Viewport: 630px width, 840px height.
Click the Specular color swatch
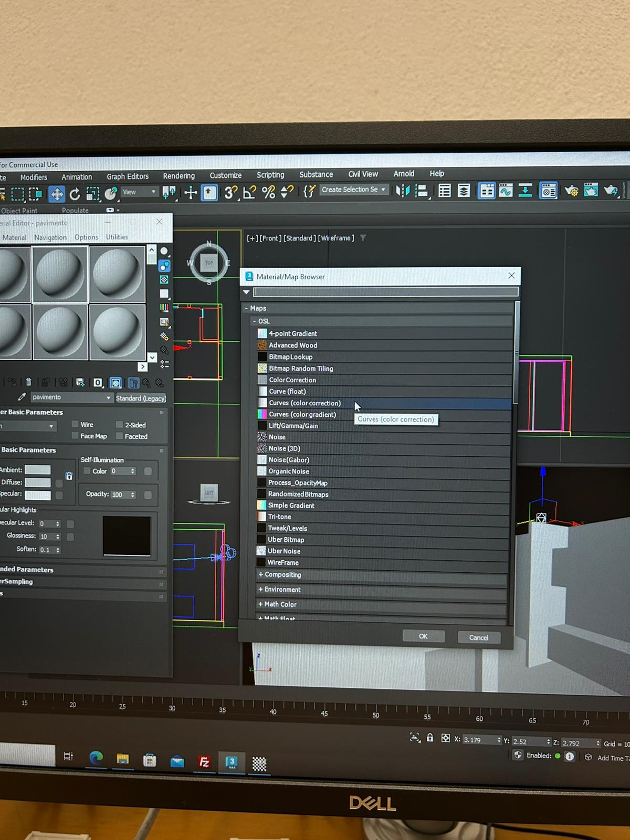pos(38,495)
